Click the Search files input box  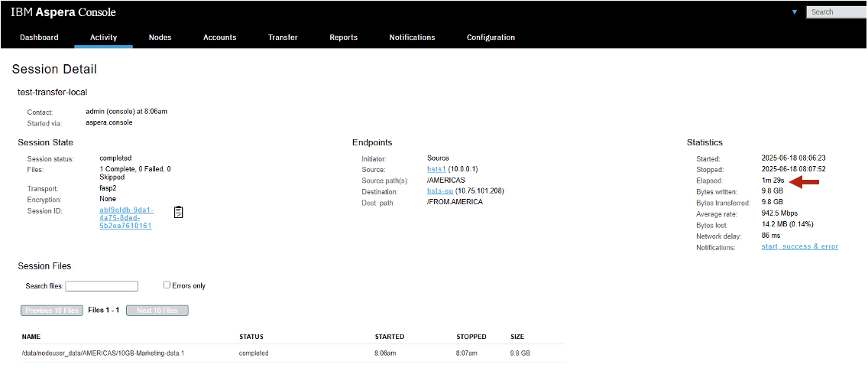pos(102,286)
